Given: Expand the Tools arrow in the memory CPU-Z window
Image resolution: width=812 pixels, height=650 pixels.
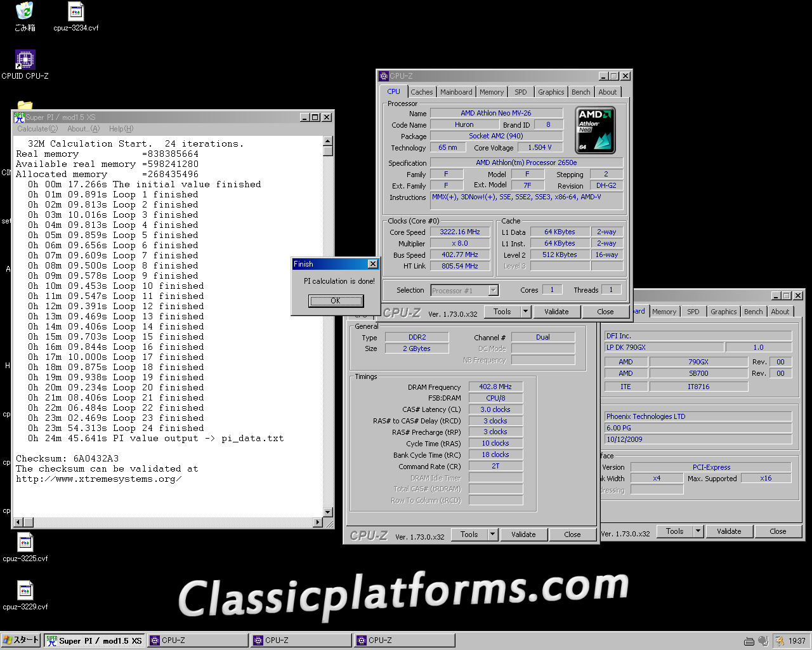Looking at the screenshot, I should (492, 534).
